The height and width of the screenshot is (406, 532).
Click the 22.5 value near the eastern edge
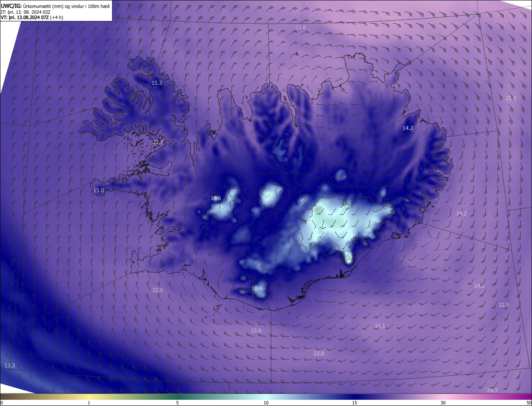pyautogui.click(x=504, y=305)
